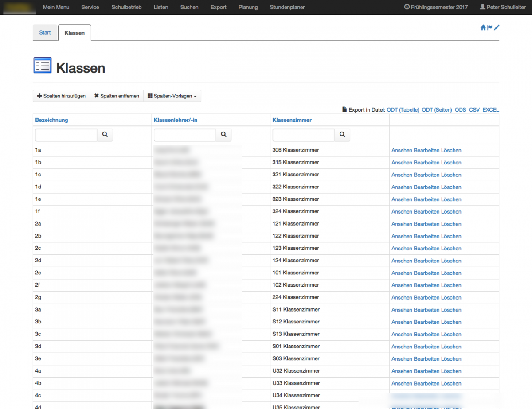The image size is (532, 409).
Task: Export the list as CSV
Action: point(474,110)
